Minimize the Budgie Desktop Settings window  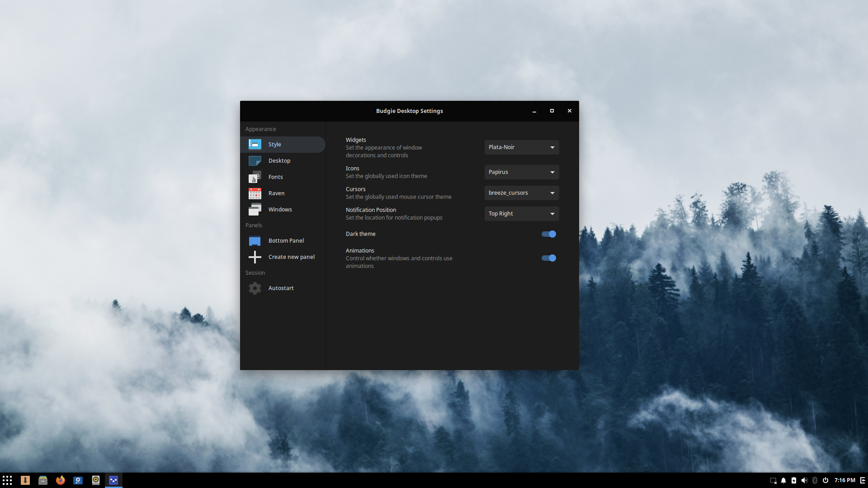coord(534,111)
